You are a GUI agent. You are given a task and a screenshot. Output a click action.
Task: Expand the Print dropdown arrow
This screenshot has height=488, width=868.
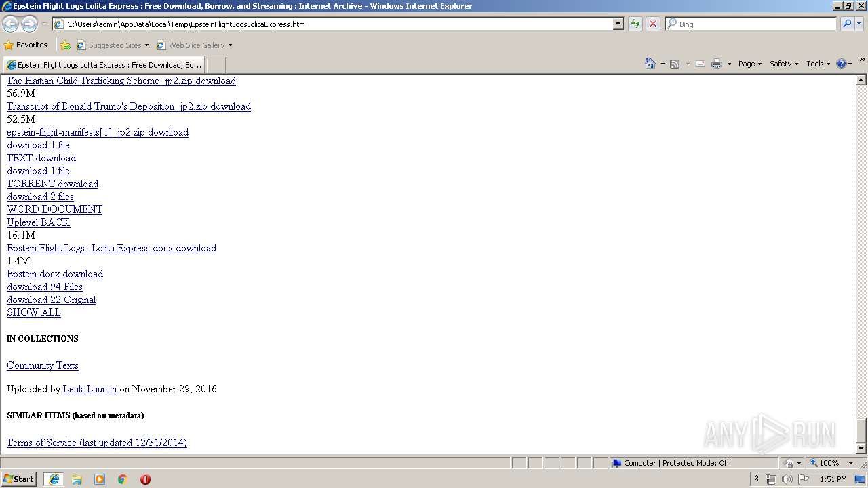click(x=729, y=64)
